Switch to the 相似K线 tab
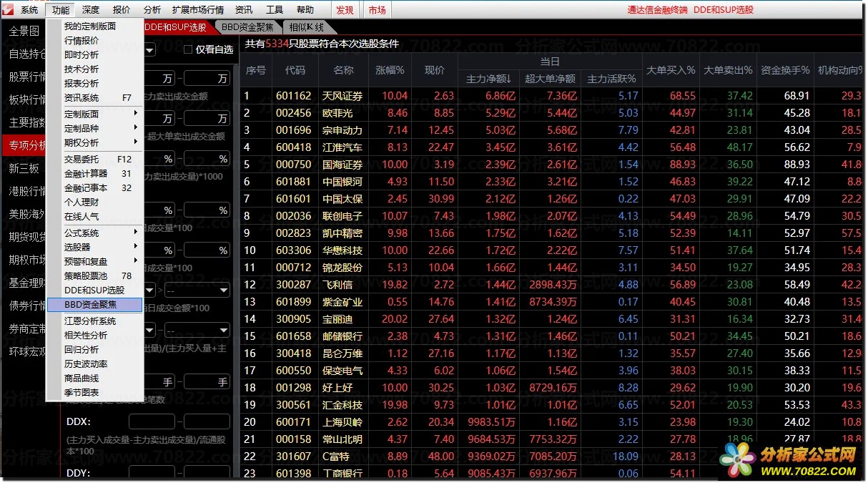The image size is (868, 483). [306, 27]
